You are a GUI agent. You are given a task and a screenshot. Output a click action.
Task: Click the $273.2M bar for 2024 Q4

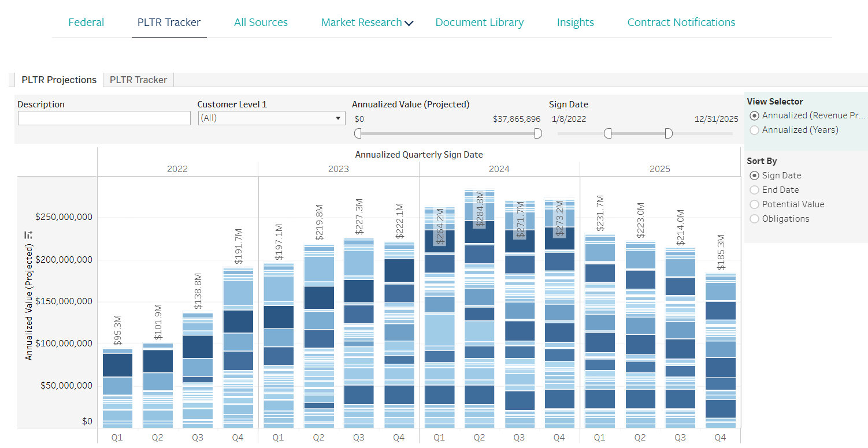559,313
